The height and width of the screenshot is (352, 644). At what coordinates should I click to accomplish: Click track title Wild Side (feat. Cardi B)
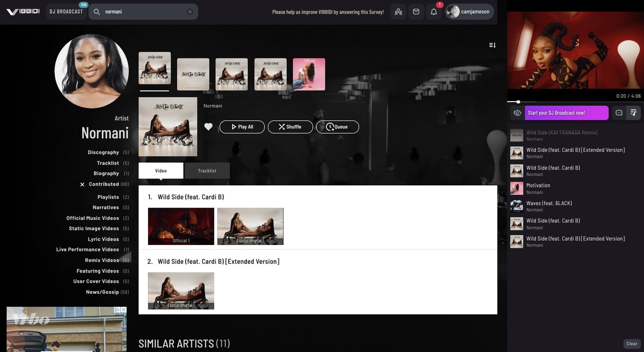(x=191, y=197)
